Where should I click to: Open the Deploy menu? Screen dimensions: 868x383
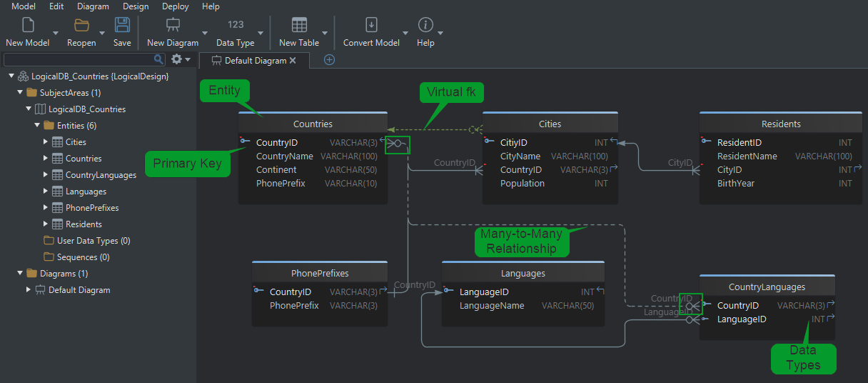(176, 6)
